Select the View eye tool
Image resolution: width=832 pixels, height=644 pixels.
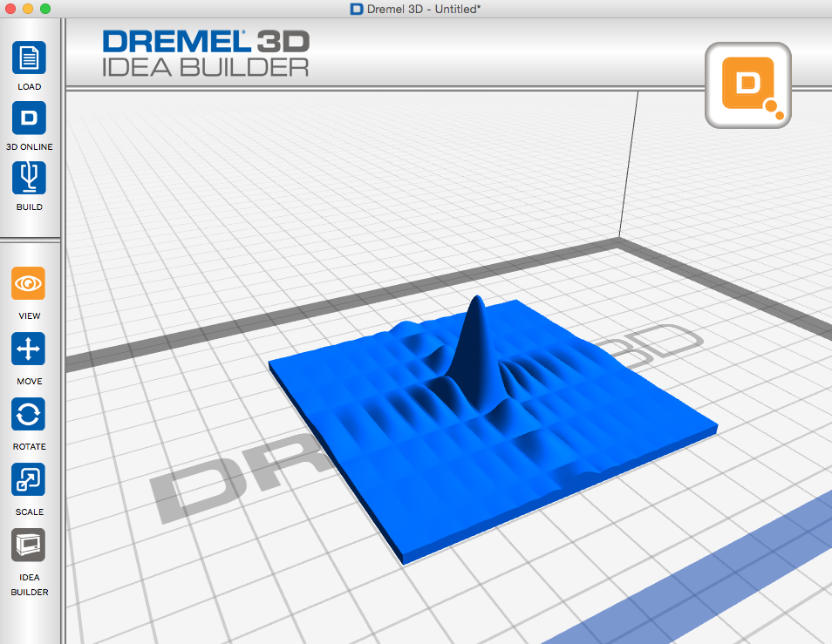[x=28, y=283]
